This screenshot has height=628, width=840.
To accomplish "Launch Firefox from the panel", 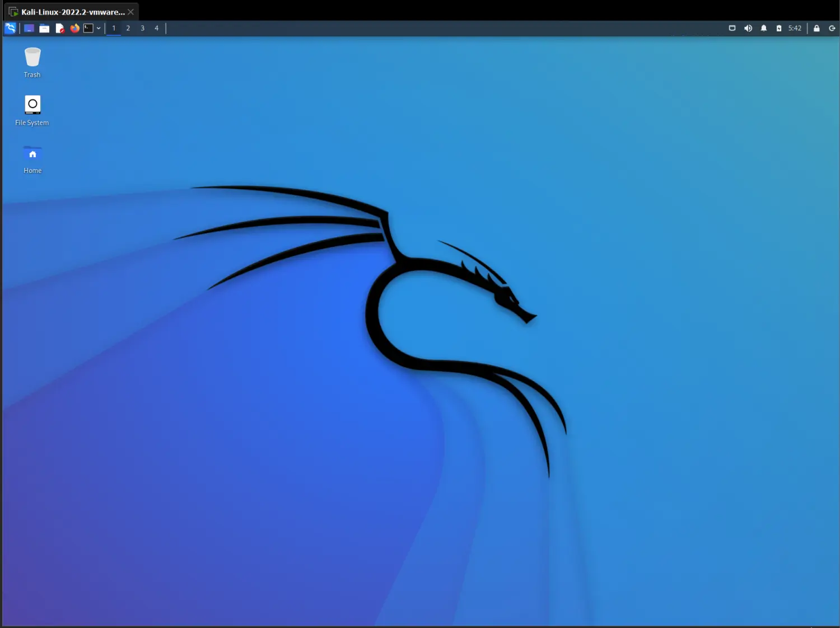I will coord(74,28).
